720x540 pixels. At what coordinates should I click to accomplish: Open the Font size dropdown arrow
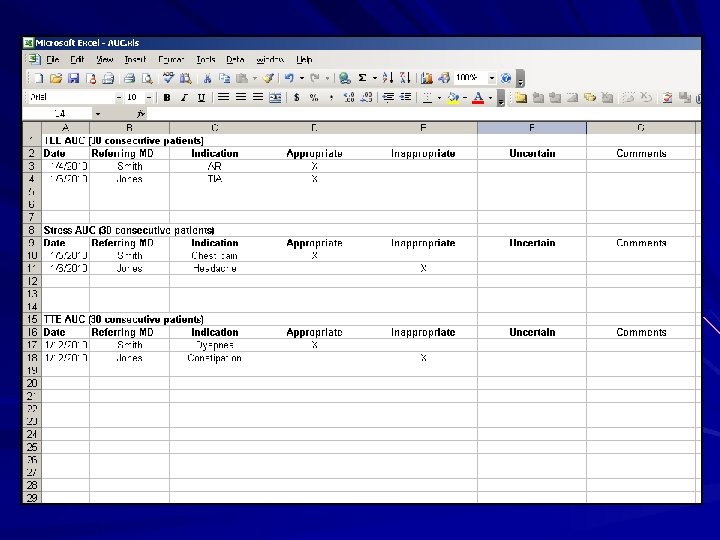(149, 97)
